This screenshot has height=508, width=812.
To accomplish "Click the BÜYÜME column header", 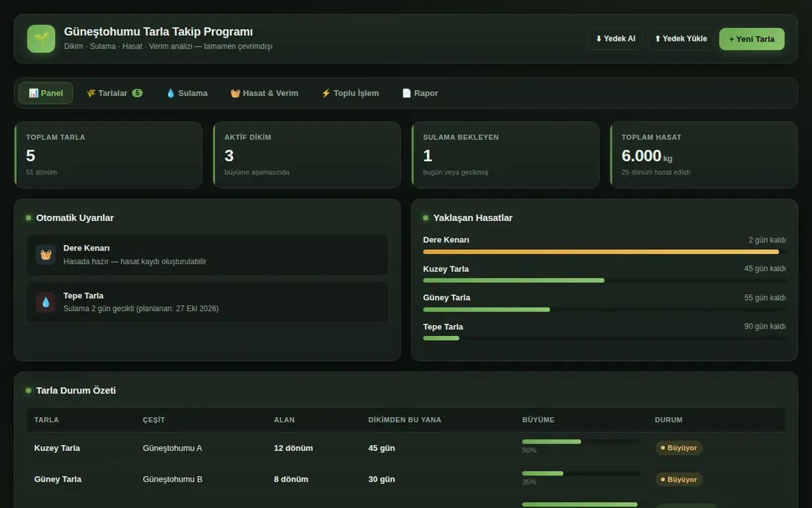I will point(538,420).
